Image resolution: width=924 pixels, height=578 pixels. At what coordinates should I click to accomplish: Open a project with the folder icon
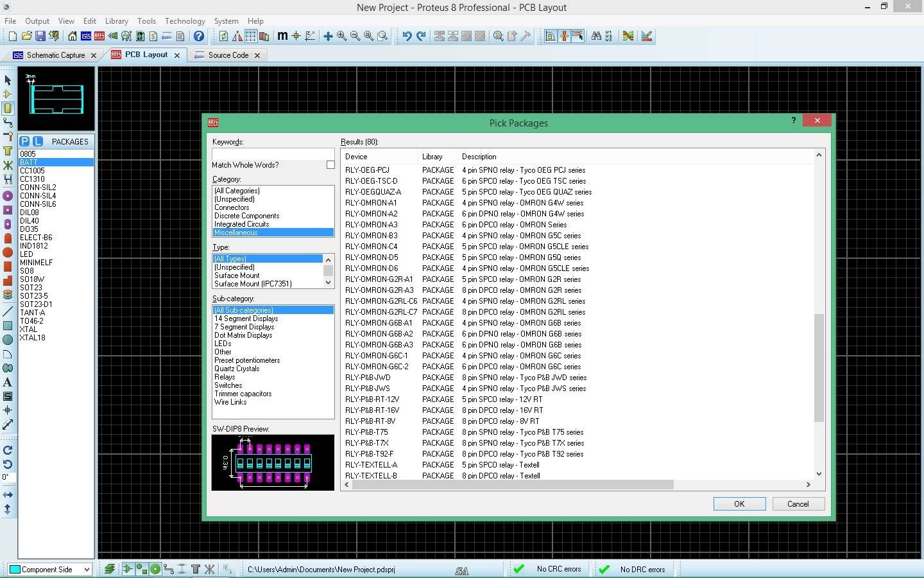click(x=26, y=36)
